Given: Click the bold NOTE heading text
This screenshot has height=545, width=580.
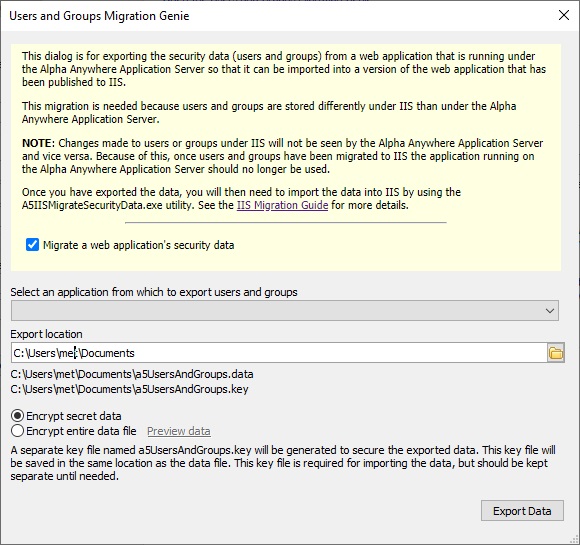Looking at the screenshot, I should [38, 143].
